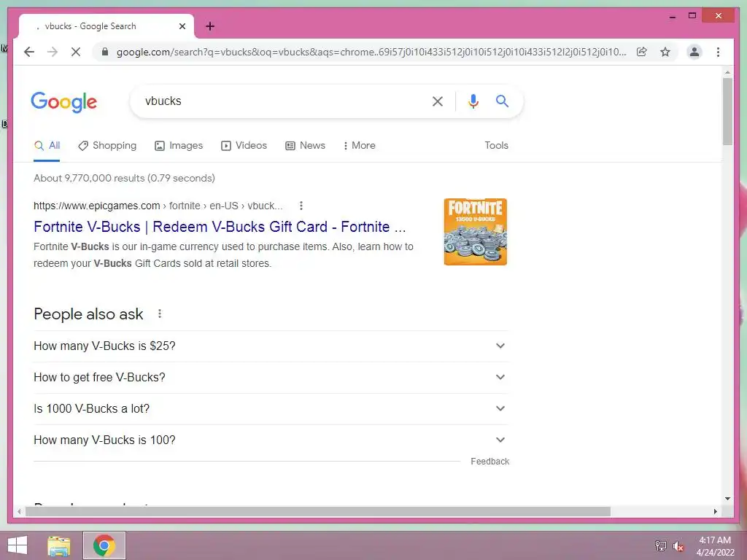Click the Chrome taskbar icon
747x560 pixels.
click(x=104, y=545)
